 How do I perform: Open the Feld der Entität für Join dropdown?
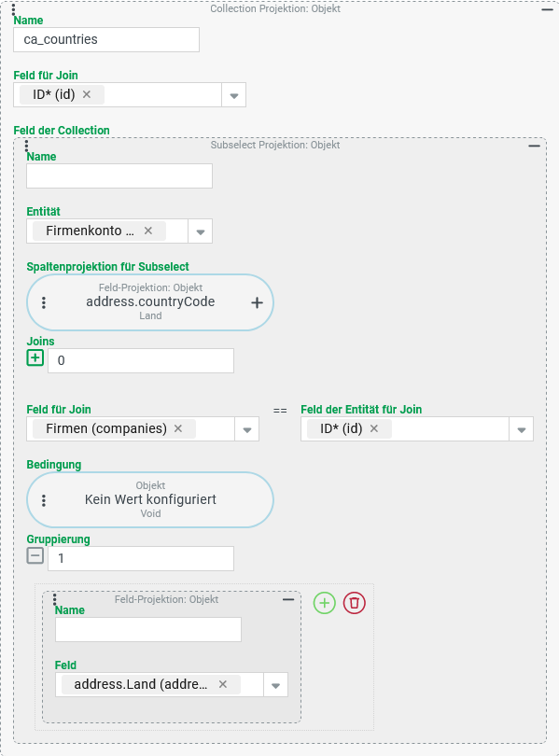522,429
